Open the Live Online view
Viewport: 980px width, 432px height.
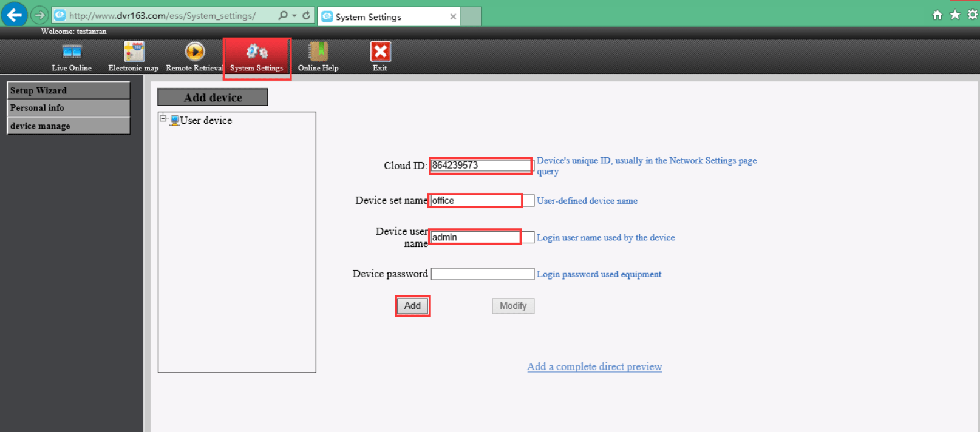[x=72, y=53]
